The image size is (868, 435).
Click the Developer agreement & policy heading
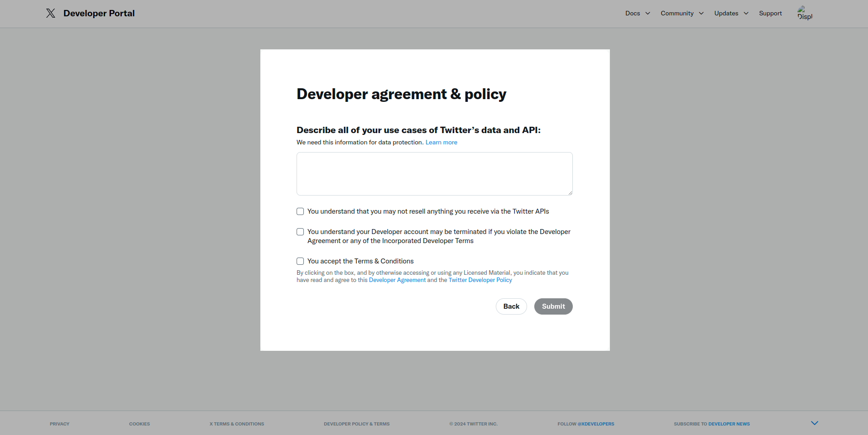point(401,94)
